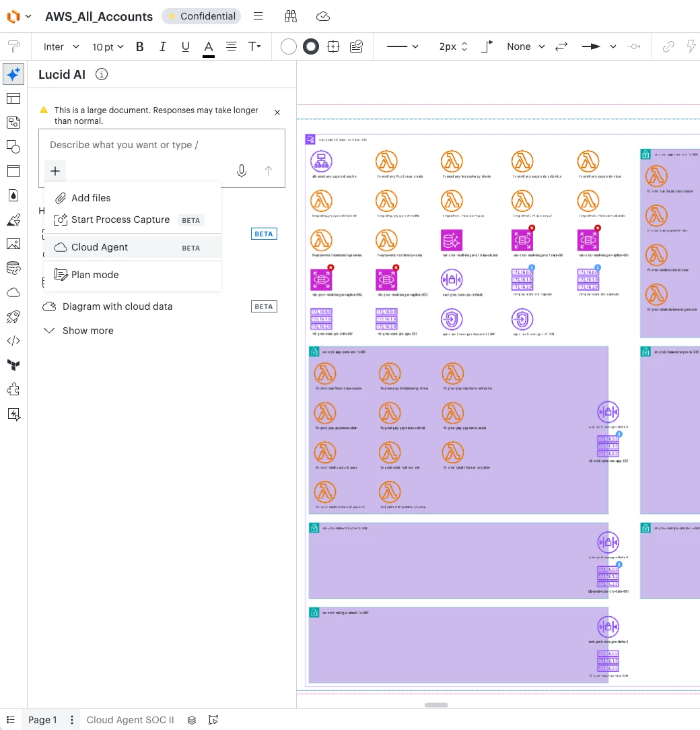This screenshot has width=700, height=730.
Task: Click Diagram with cloud data
Action: click(x=117, y=306)
